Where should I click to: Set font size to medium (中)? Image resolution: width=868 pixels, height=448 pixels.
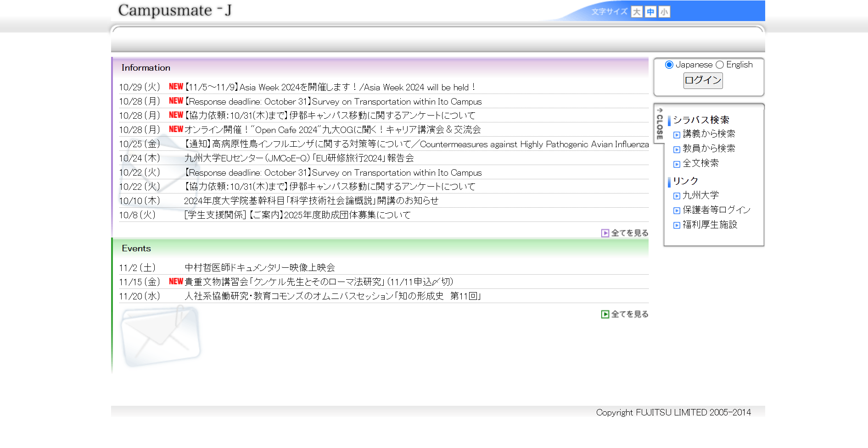pyautogui.click(x=650, y=12)
